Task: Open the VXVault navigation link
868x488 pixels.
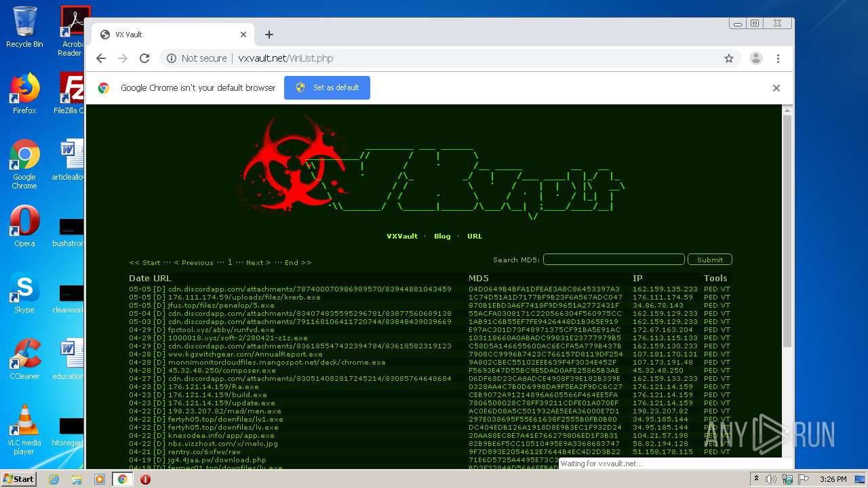Action: [x=402, y=237]
